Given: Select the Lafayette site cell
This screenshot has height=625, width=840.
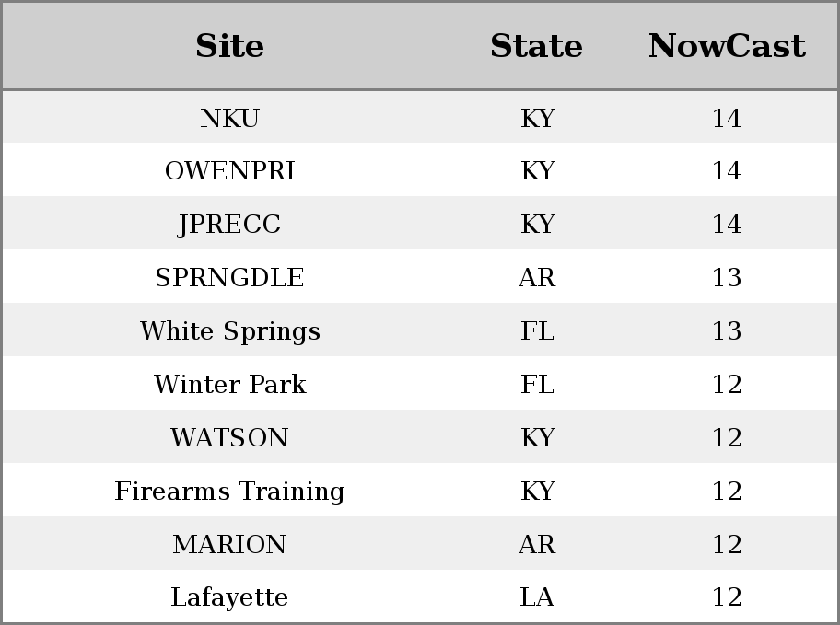Looking at the screenshot, I should pyautogui.click(x=230, y=597).
